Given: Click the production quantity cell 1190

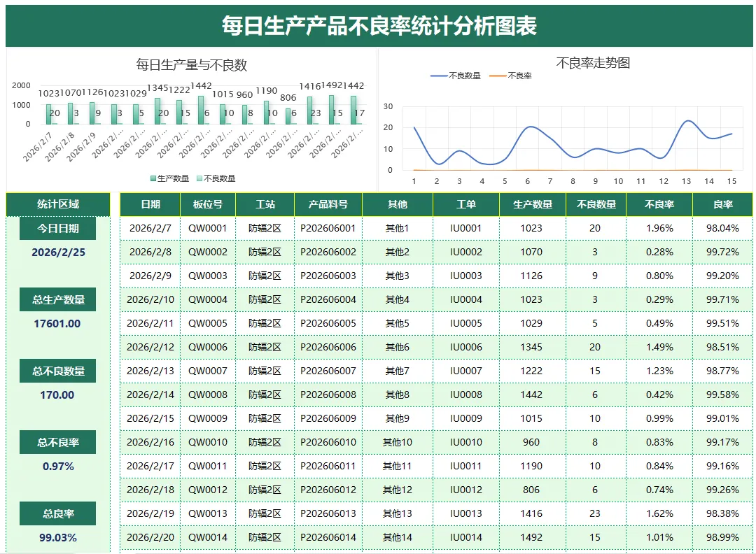Looking at the screenshot, I should click(531, 466).
